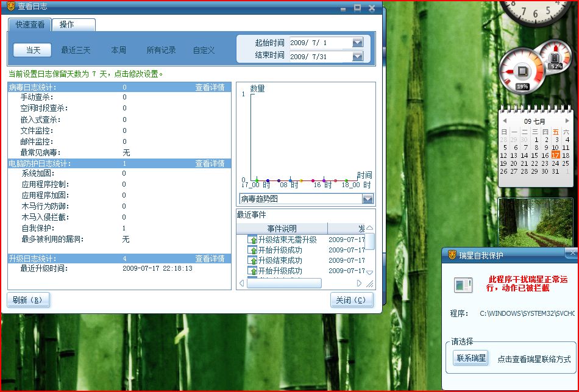Screen dimensions: 579x392
Task: Close the 瑞星自我保护 popup window
Action: (572, 253)
